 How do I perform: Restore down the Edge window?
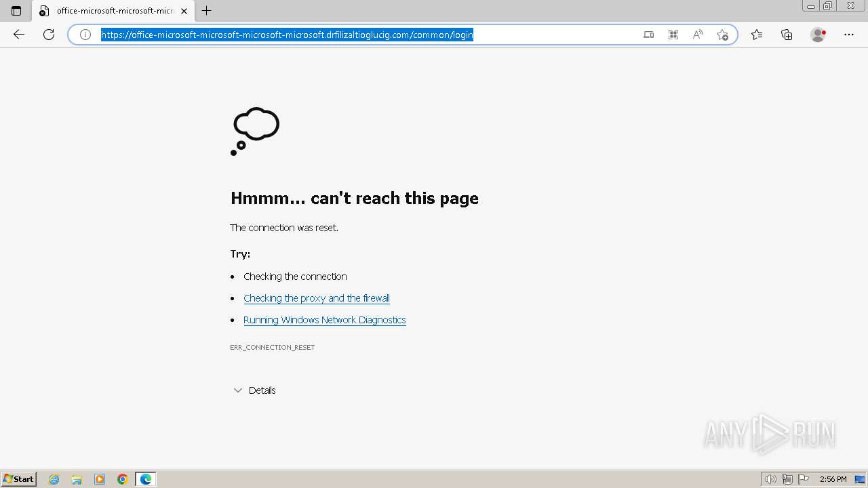(x=828, y=6)
